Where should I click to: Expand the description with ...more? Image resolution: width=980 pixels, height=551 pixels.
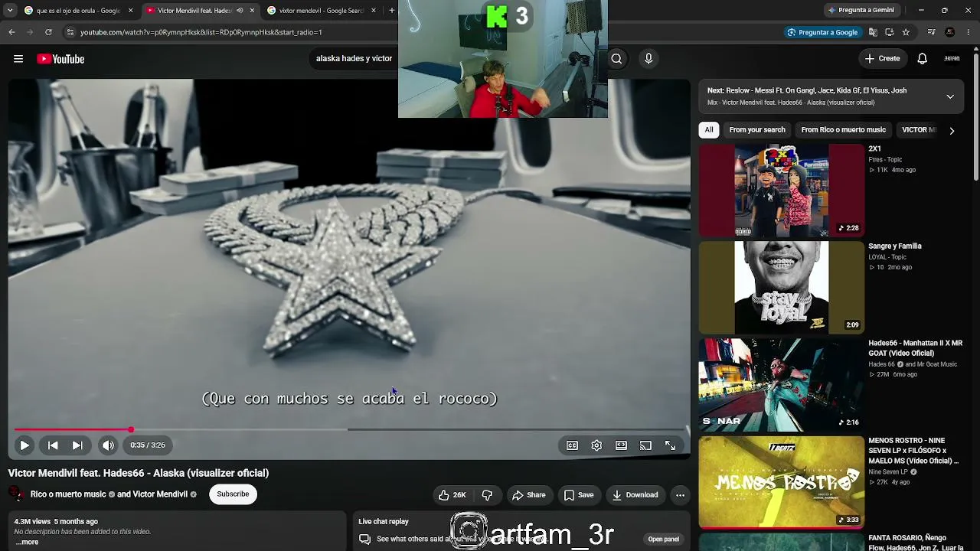[x=27, y=542]
